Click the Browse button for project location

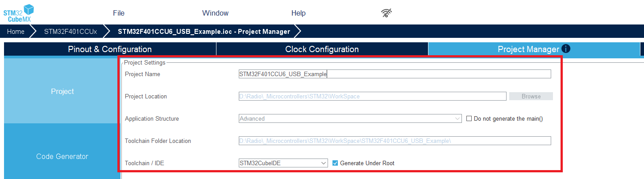coord(531,97)
